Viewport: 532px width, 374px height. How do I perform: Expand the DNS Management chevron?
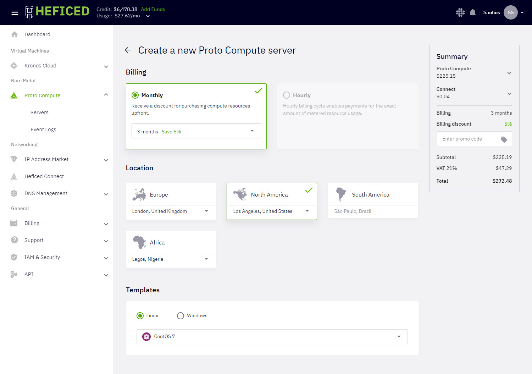click(x=106, y=194)
